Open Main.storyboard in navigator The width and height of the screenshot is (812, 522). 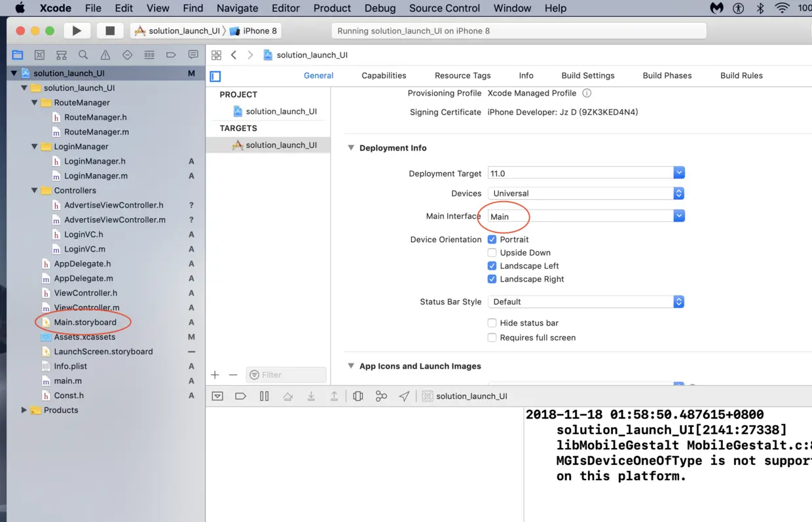[85, 322]
